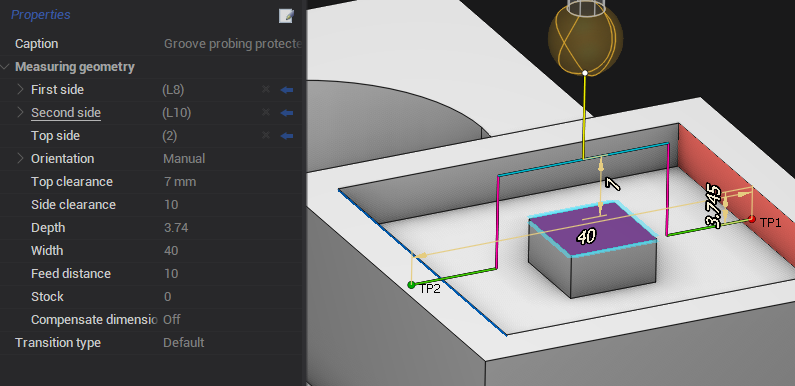Screen dimensions: 795x386
Task: Pick Second side geometry blue arrow
Action: click(x=287, y=113)
